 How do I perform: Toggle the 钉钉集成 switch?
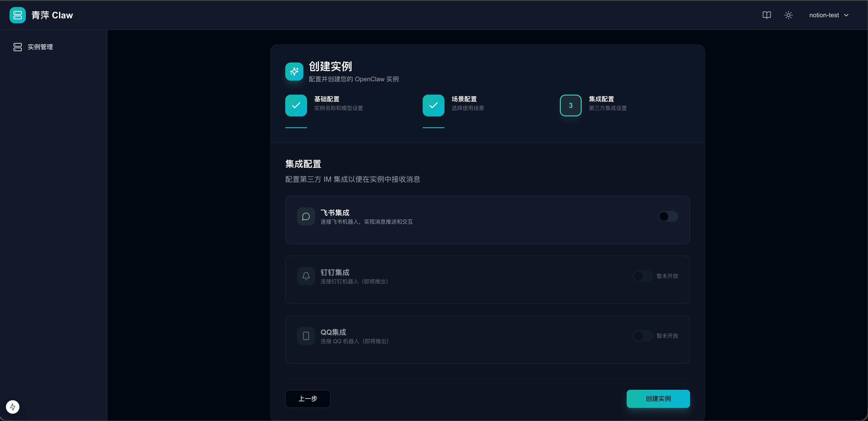click(x=643, y=276)
